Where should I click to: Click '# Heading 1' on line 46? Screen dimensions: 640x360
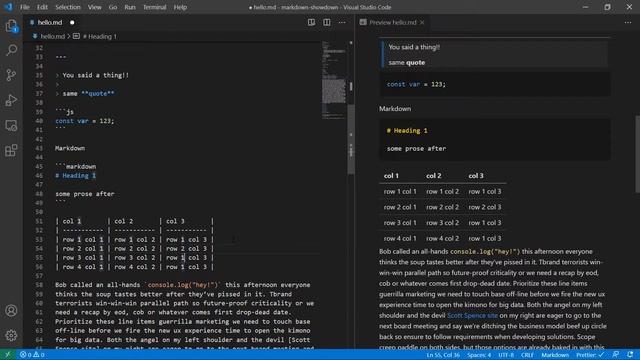click(76, 176)
